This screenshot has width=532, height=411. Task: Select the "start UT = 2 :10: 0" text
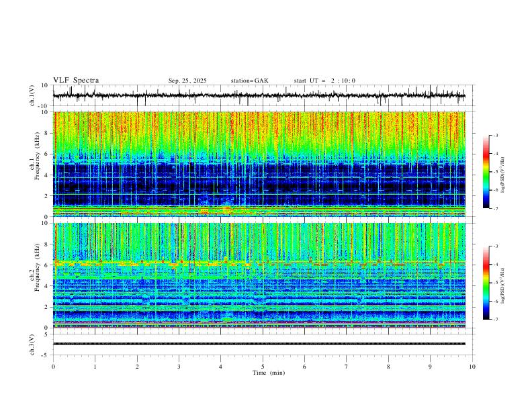[324, 81]
